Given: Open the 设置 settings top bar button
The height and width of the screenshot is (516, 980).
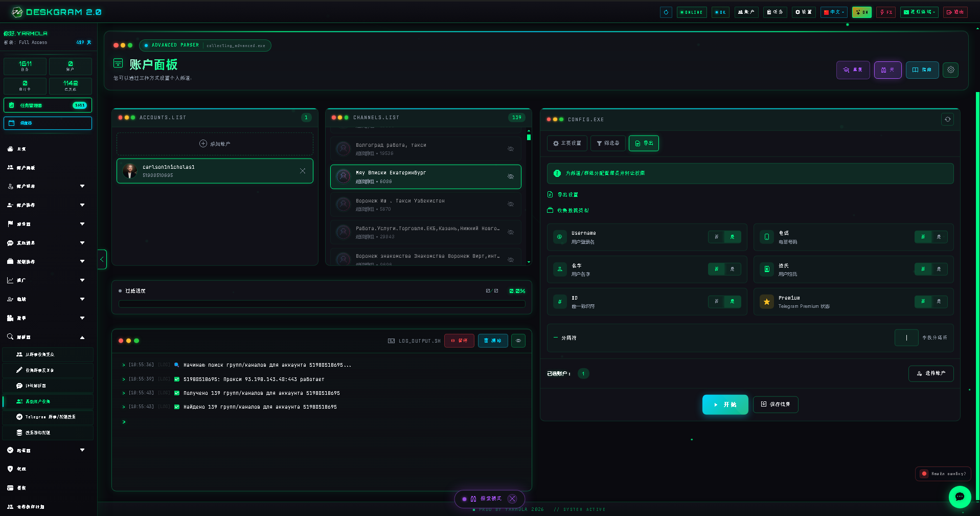Looking at the screenshot, I should 804,12.
